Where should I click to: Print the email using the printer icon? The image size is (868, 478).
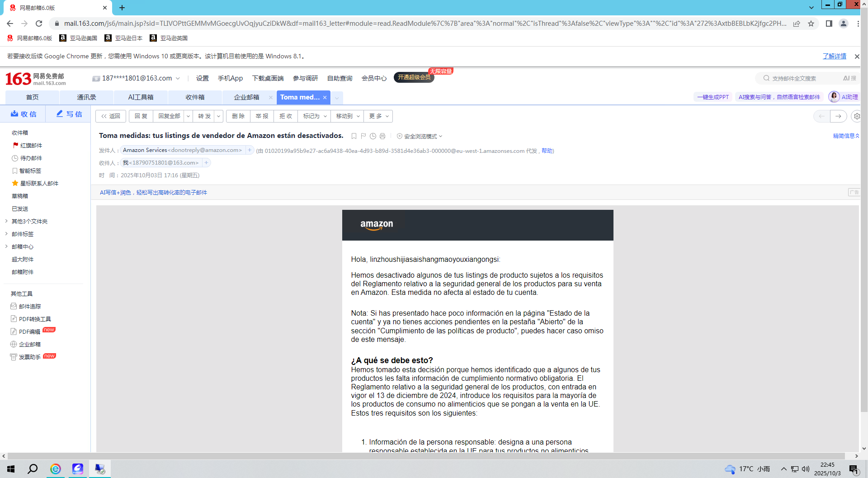coord(382,136)
